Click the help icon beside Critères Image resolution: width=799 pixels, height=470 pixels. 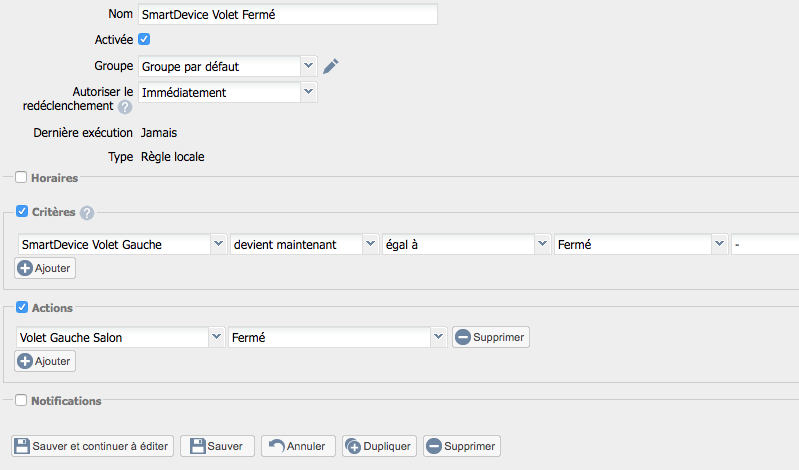[x=87, y=213]
